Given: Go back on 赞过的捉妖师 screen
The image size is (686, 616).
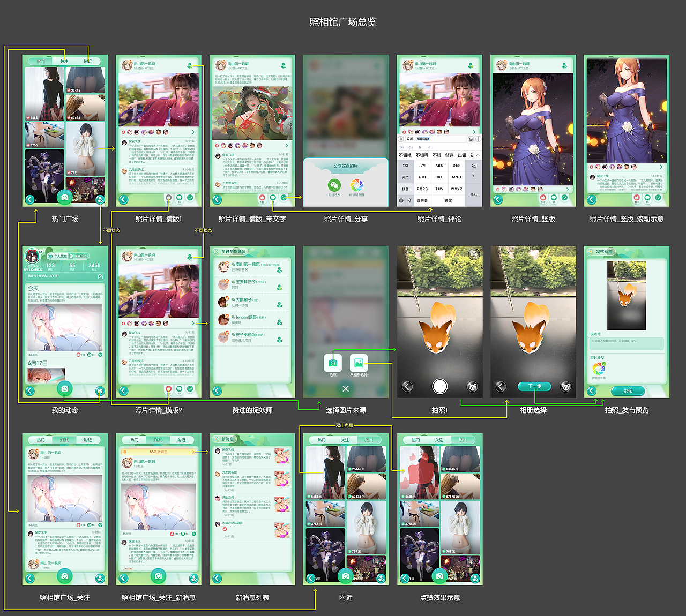Looking at the screenshot, I should [x=217, y=391].
